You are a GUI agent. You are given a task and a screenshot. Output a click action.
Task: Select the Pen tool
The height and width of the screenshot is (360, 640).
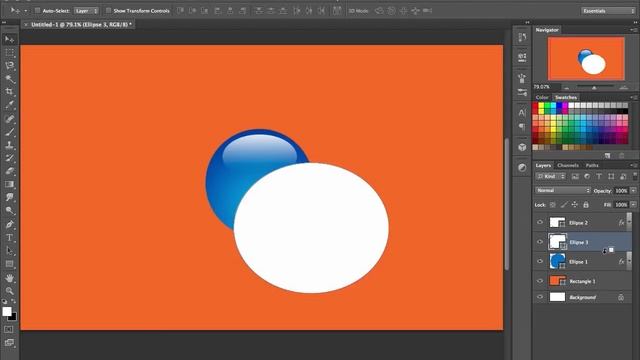coord(9,224)
